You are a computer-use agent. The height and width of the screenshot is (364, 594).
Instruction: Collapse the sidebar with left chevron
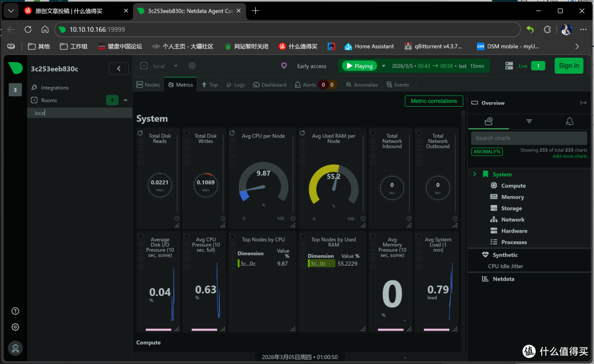click(x=119, y=69)
